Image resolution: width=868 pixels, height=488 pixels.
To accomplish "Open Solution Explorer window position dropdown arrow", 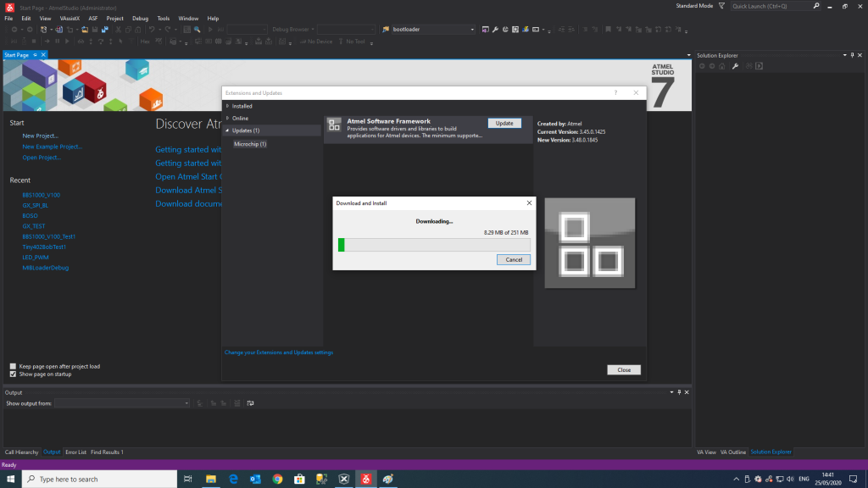I will click(x=845, y=55).
